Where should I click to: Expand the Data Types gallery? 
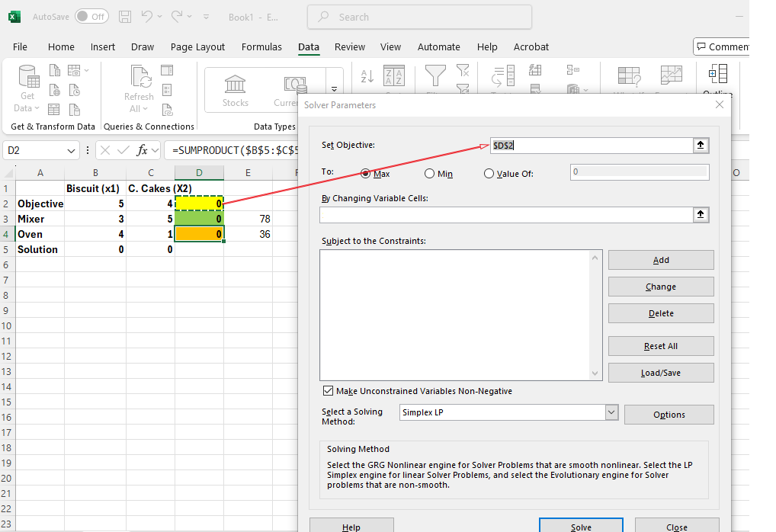pos(334,90)
